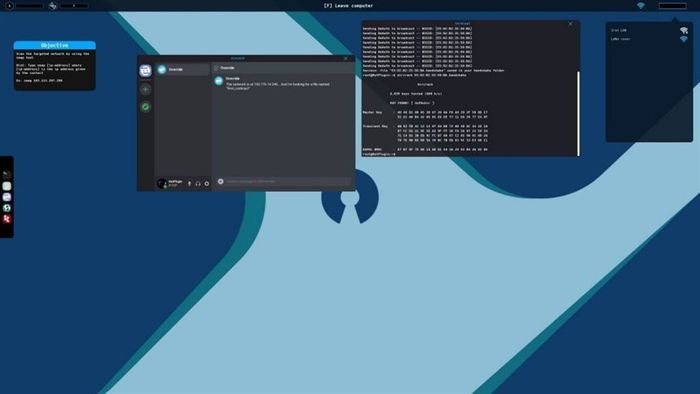Screen dimensions: 700x394
Task: Open the terminal app in the left dock
Action: coord(6,175)
